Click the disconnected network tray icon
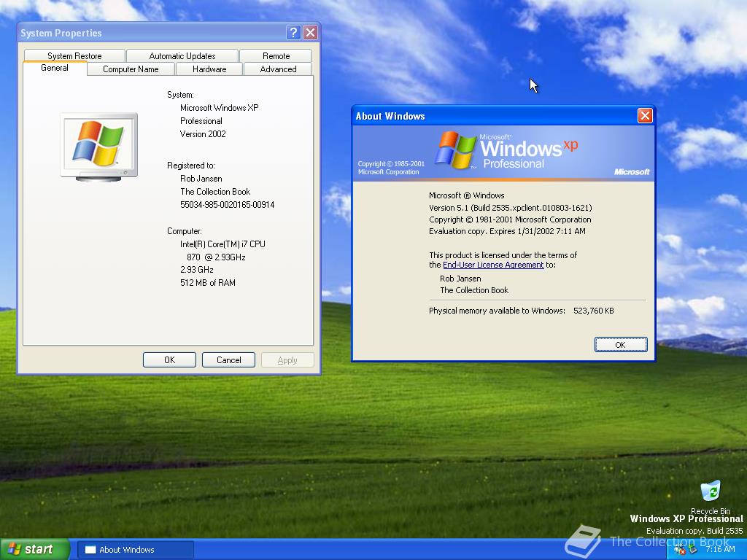 click(x=680, y=550)
